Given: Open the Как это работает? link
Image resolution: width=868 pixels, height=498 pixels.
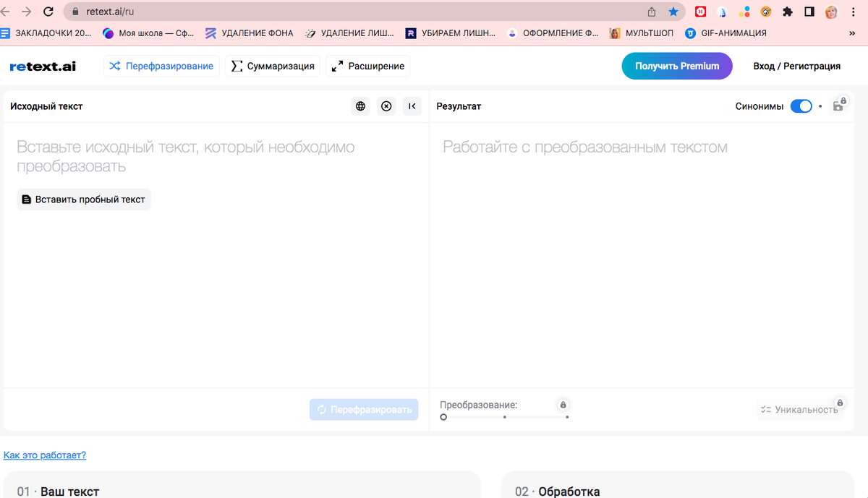Looking at the screenshot, I should coord(45,455).
